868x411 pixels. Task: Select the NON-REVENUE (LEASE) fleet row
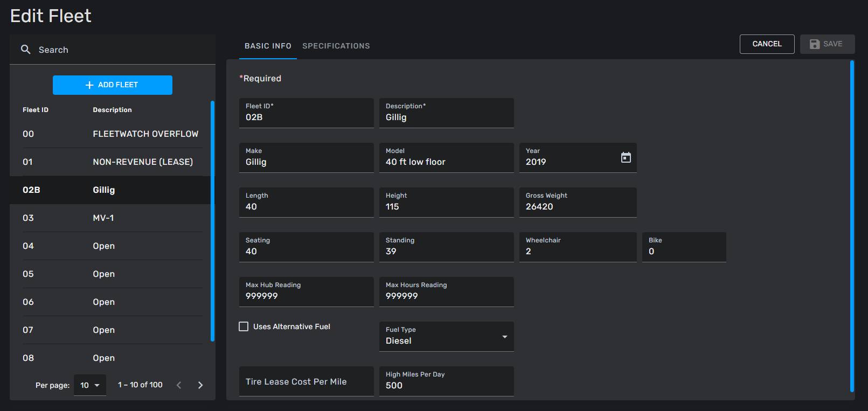click(x=110, y=162)
